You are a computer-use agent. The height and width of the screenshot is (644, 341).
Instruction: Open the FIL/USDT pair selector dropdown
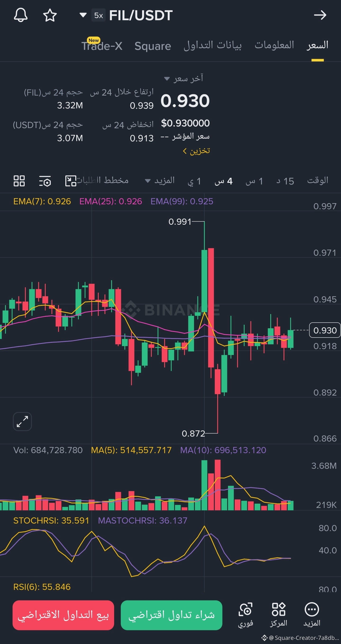(x=83, y=15)
